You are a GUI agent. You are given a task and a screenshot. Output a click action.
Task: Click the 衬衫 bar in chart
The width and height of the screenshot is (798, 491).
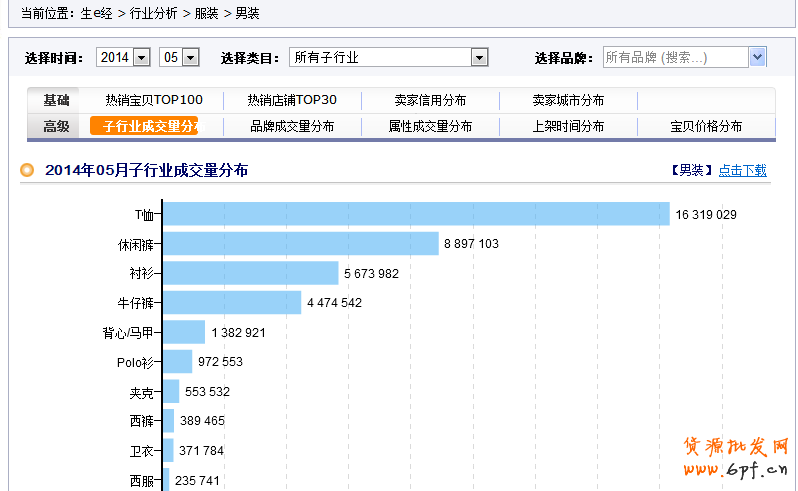251,273
